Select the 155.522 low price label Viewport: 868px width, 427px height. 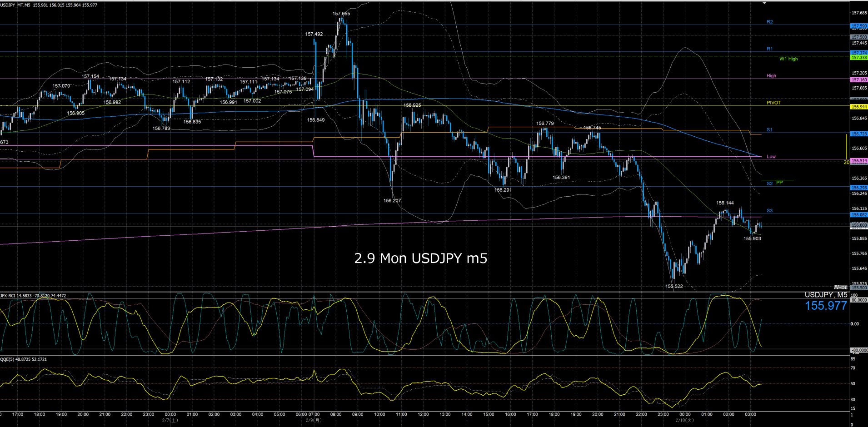(674, 287)
